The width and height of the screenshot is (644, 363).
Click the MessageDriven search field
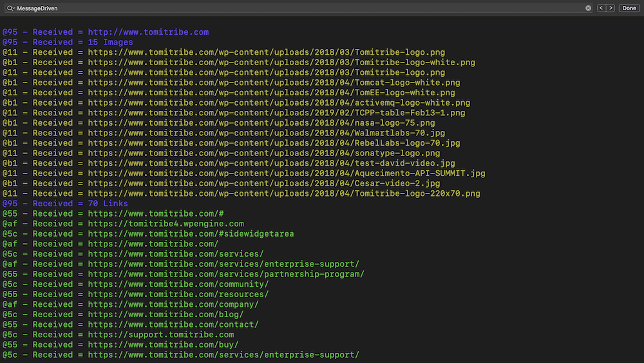point(300,8)
